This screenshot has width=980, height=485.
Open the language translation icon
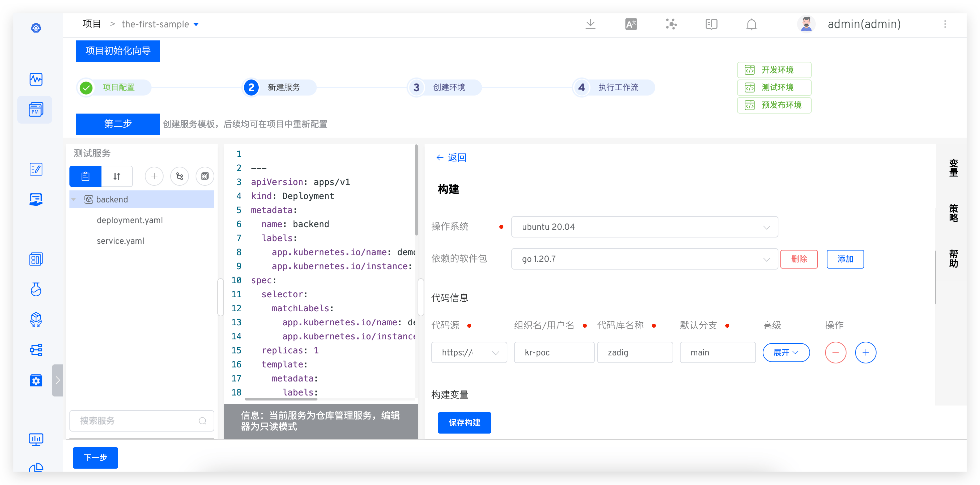(631, 24)
